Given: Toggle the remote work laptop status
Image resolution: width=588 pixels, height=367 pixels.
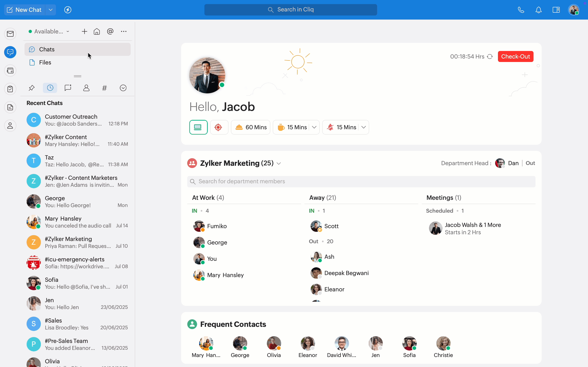Looking at the screenshot, I should coord(198,127).
